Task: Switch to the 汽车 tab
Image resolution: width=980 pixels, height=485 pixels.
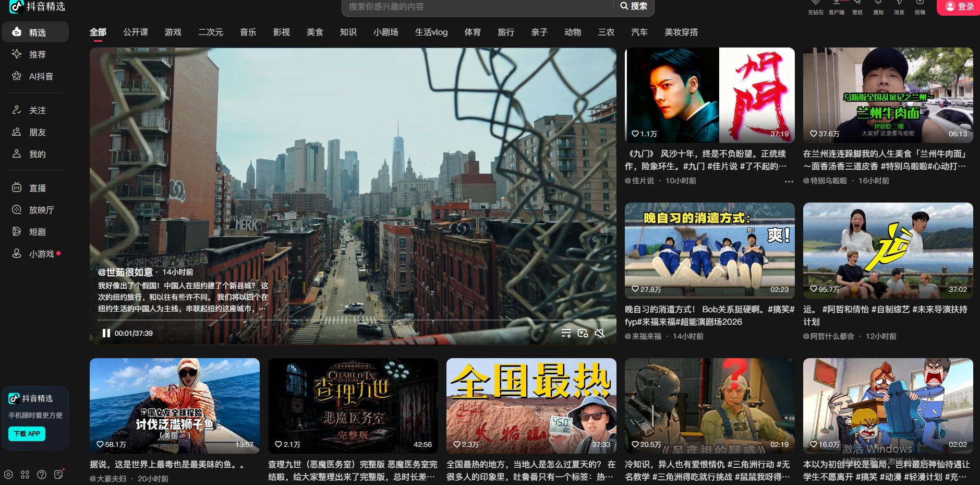Action: 639,32
